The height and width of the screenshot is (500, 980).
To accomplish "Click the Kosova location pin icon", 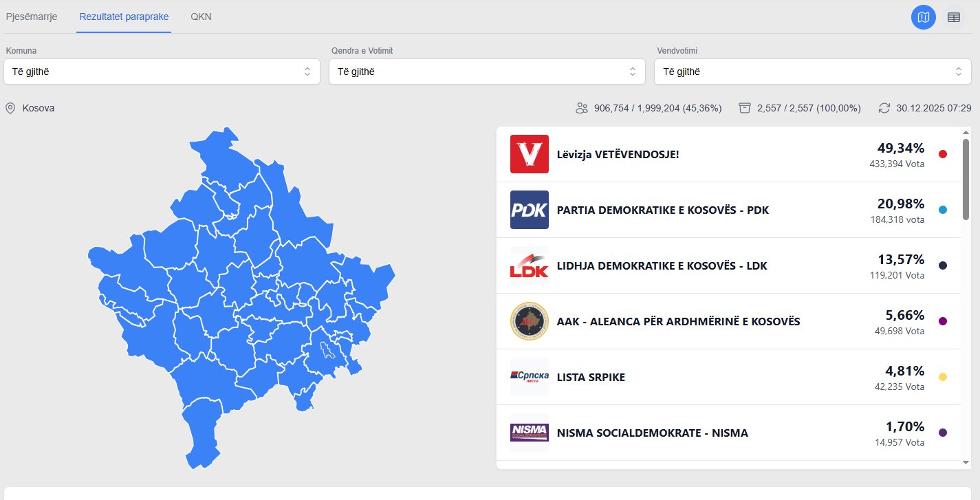I will point(10,108).
